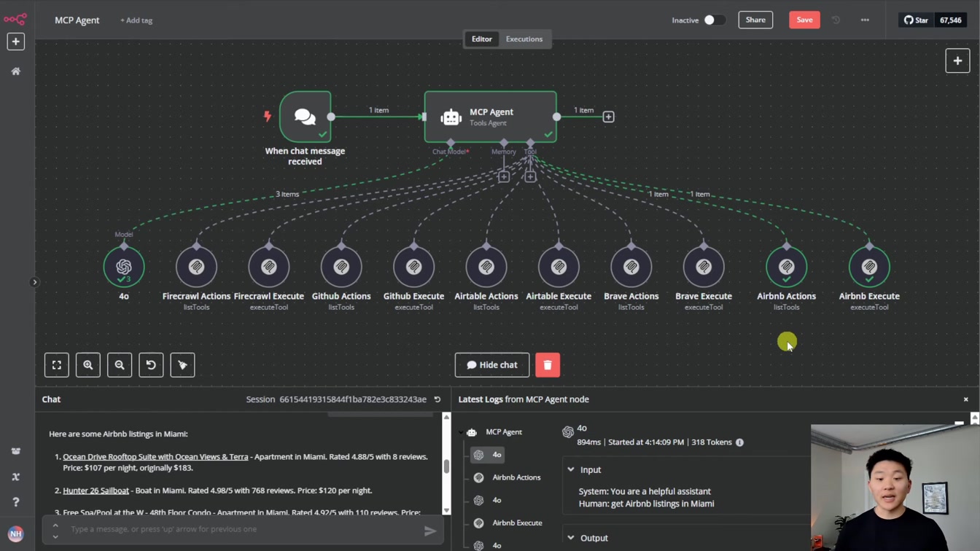Send the chat message with arrow icon
The width and height of the screenshot is (980, 551).
point(430,531)
